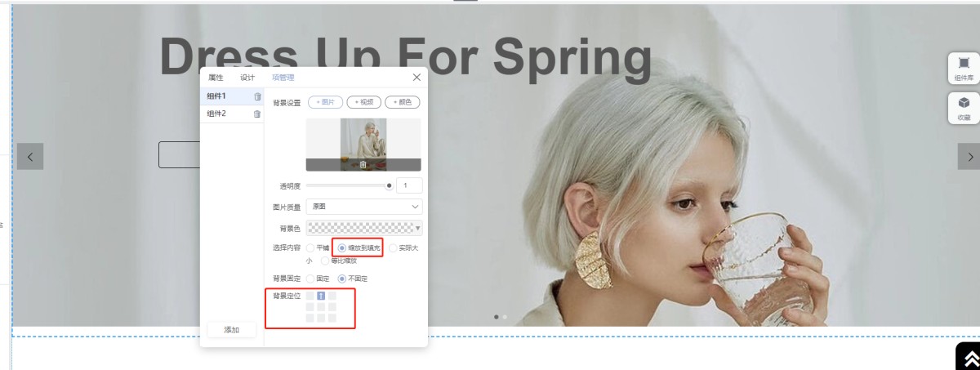Viewport: 980px width, 370px height.
Task: Go to next slide with right arrow
Action: (x=969, y=157)
